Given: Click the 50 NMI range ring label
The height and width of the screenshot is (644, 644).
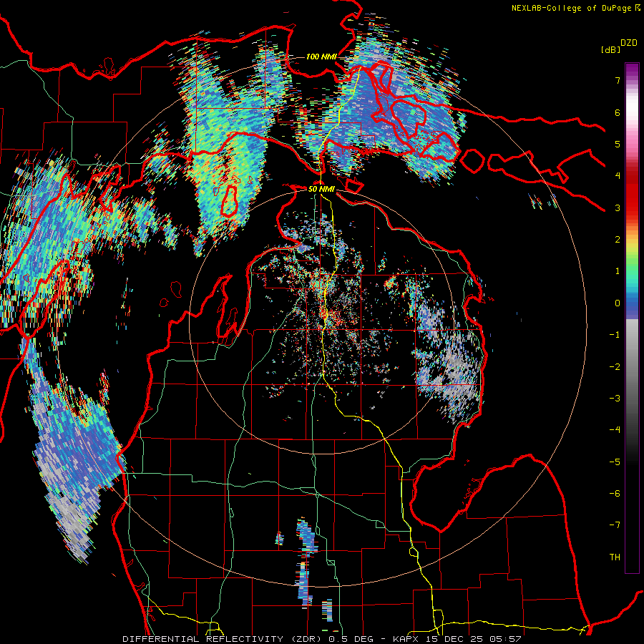Looking at the screenshot, I should pyautogui.click(x=321, y=189).
